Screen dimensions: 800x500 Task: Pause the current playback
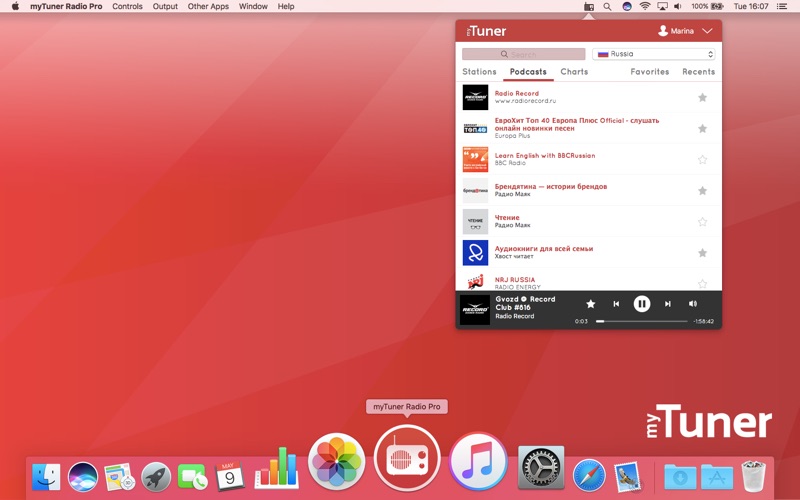641,304
